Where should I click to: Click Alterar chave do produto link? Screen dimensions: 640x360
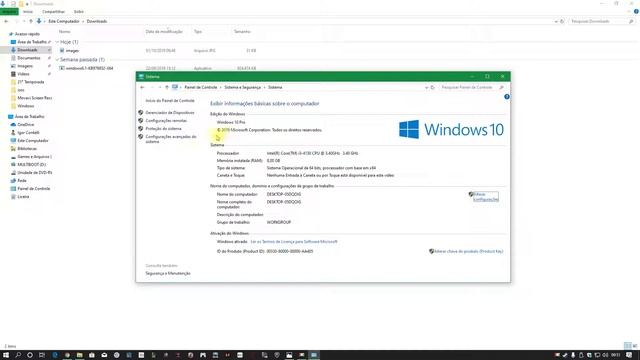(468, 251)
